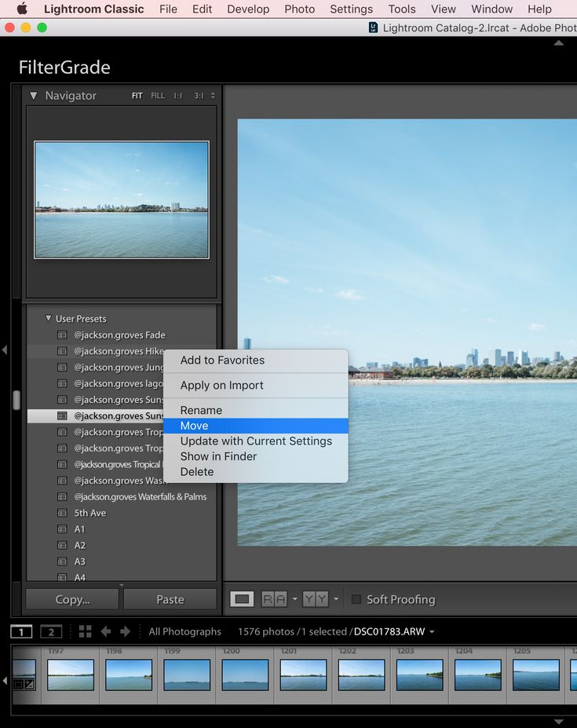Viewport: 577px width, 728px height.
Task: Open the grid view icon in filmstrip bar
Action: pyautogui.click(x=85, y=631)
